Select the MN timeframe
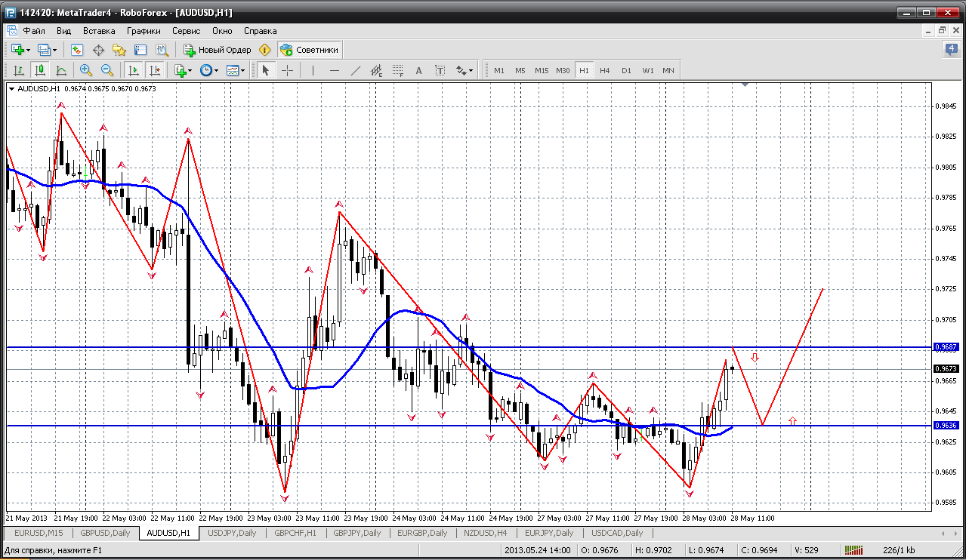Viewport: 966px width, 560px height. (x=668, y=70)
